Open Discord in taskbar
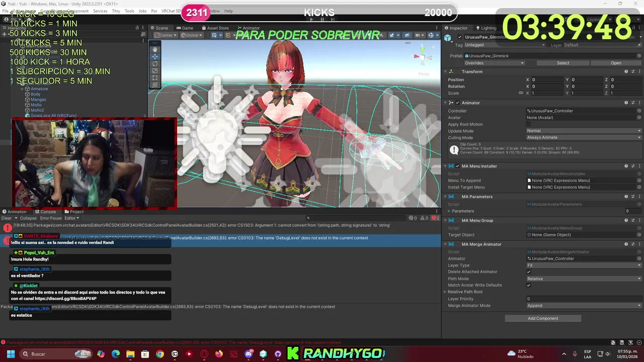 click(x=248, y=354)
